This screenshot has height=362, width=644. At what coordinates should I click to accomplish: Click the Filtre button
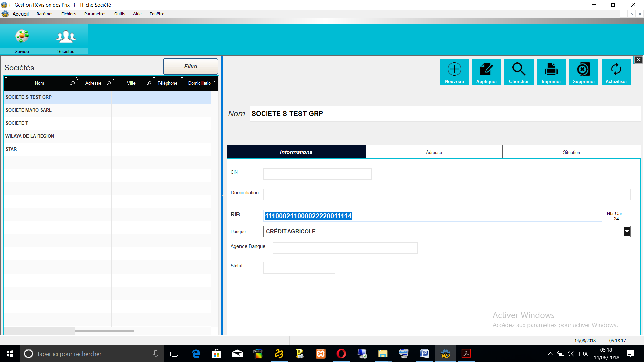[x=190, y=66]
